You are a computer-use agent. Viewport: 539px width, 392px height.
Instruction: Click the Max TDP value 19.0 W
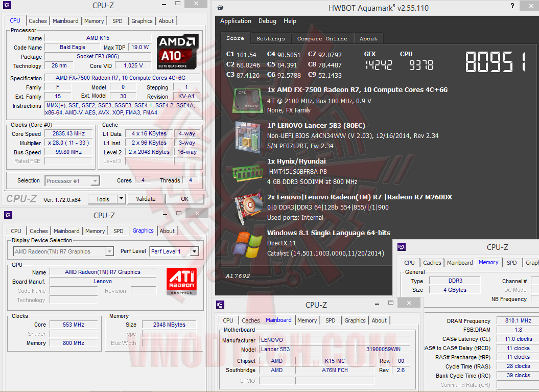tap(140, 47)
